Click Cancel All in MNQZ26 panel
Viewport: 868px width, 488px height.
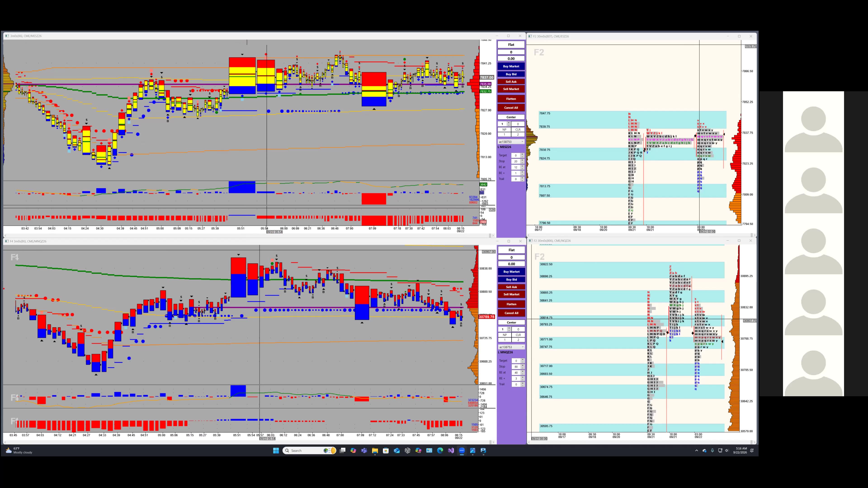tap(511, 313)
